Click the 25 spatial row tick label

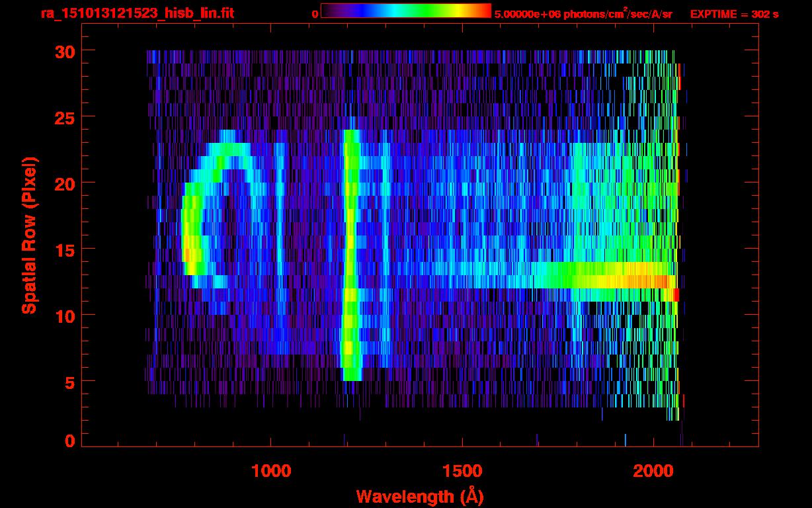[65, 117]
